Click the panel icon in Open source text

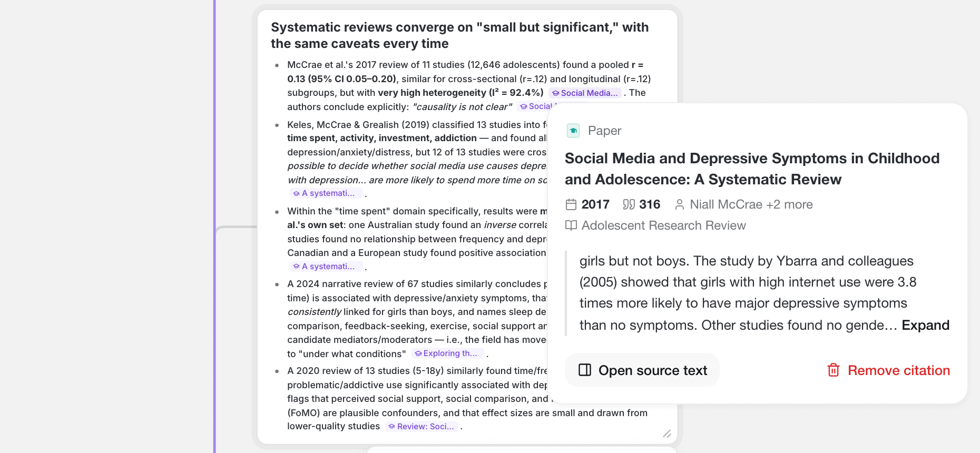pos(585,370)
